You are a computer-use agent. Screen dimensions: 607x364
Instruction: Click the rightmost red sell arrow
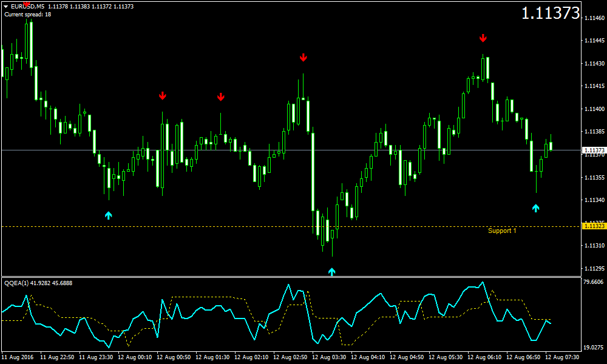tap(483, 38)
